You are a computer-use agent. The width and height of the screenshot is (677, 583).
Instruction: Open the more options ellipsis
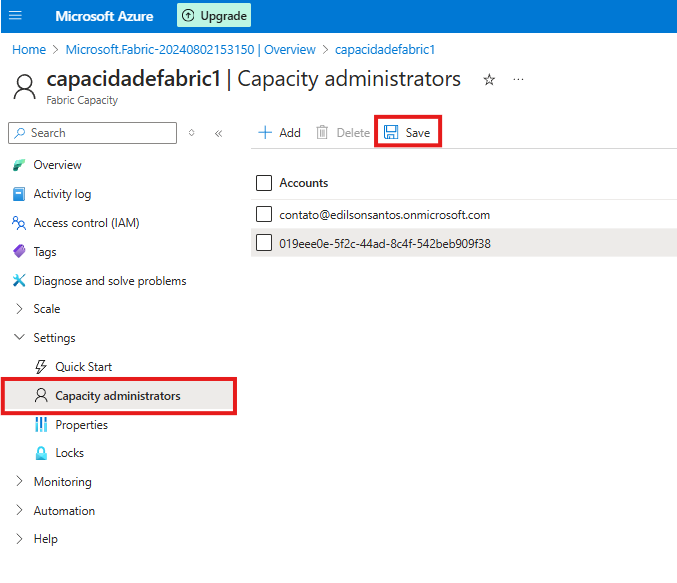coord(518,80)
